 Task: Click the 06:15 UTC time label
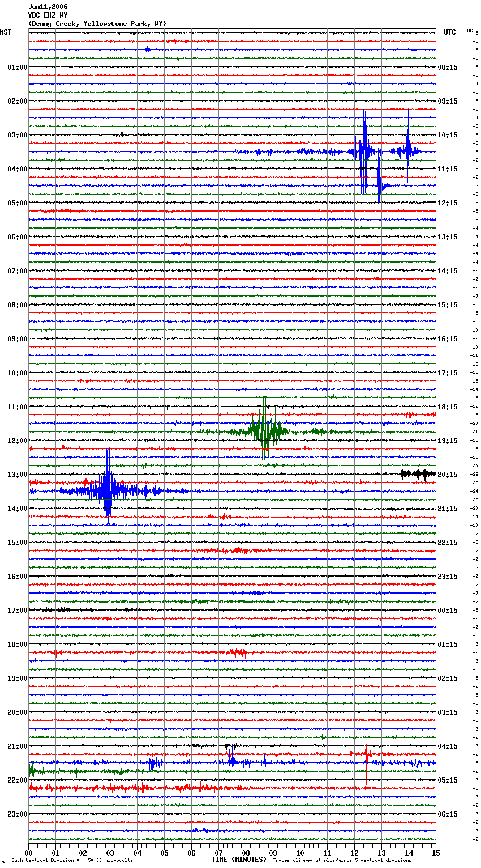[x=448, y=814]
